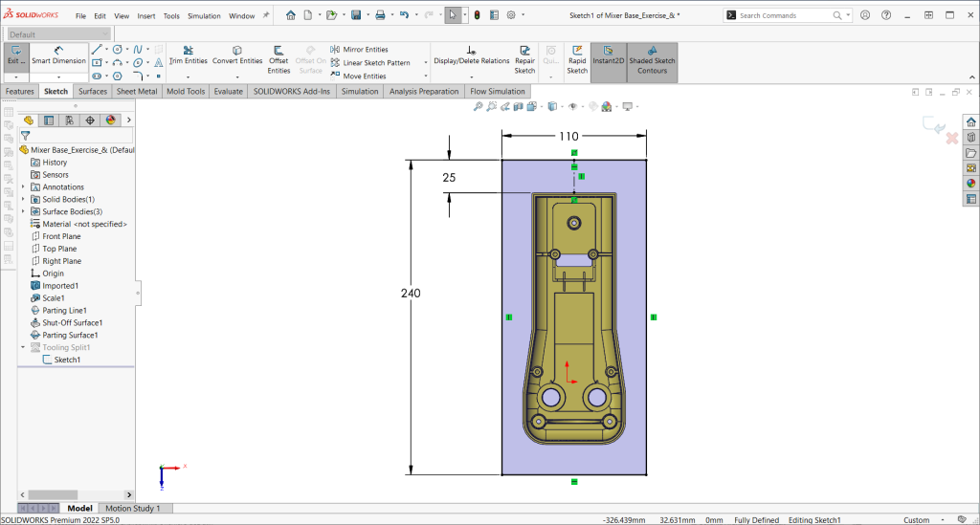Switch to the Mold Tools tab
Screen dimensions: 980x525
point(186,92)
